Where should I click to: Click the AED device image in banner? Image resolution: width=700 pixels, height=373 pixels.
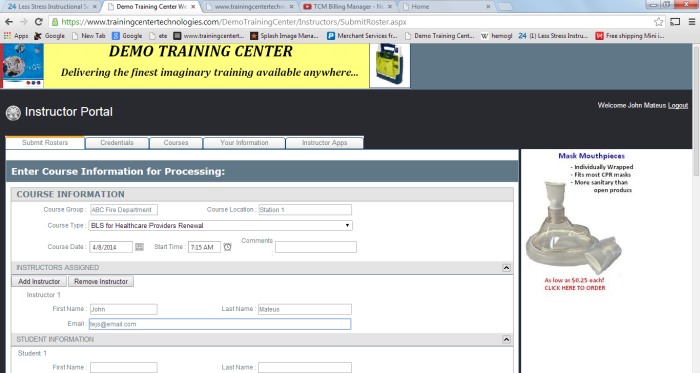click(x=390, y=66)
